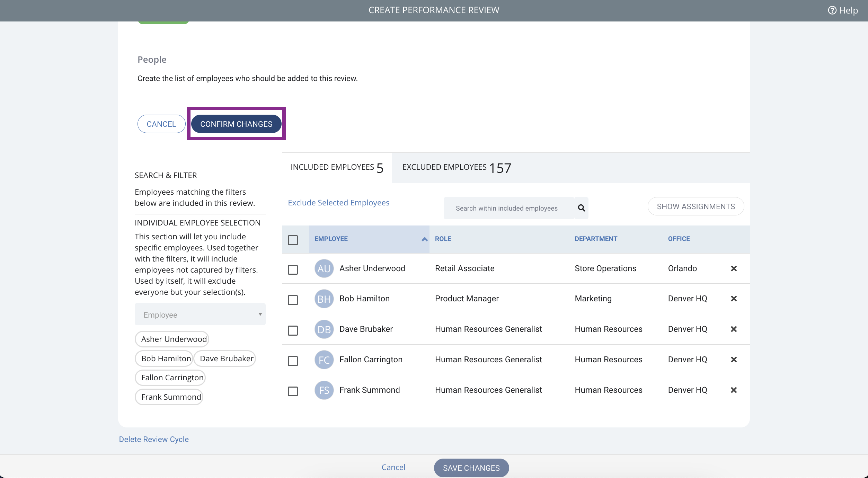Click Dave Brubaker's Human Resources Generalist role
The width and height of the screenshot is (868, 478).
(488, 329)
